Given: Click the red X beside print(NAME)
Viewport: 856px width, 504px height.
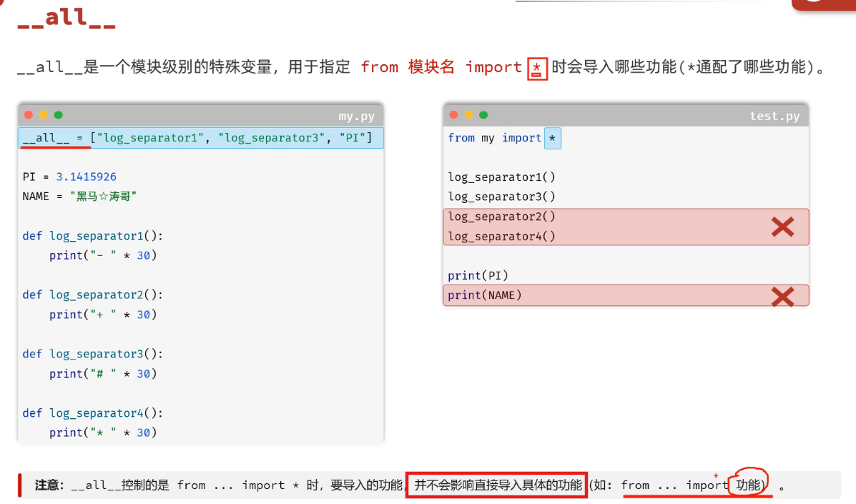Looking at the screenshot, I should 782,297.
